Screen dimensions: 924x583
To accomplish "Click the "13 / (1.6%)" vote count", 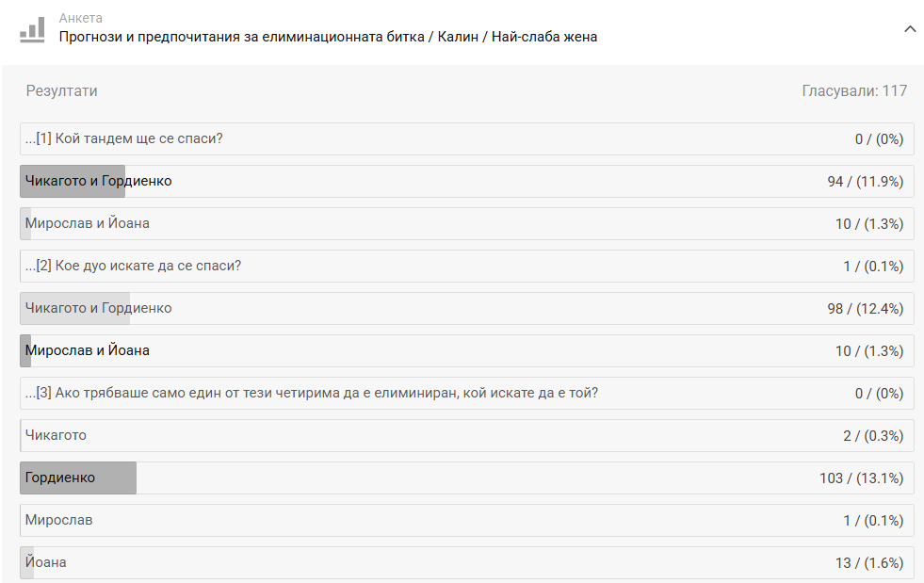I will 868,563.
